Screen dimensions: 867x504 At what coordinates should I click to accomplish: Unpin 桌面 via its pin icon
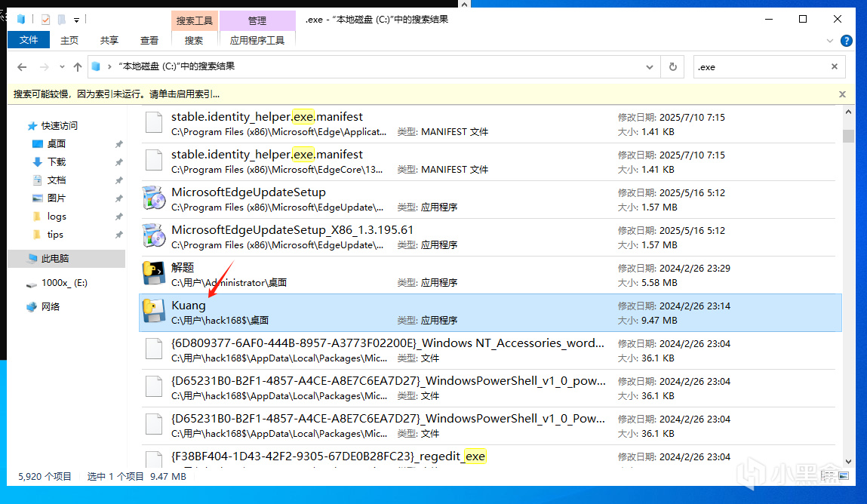(x=118, y=144)
